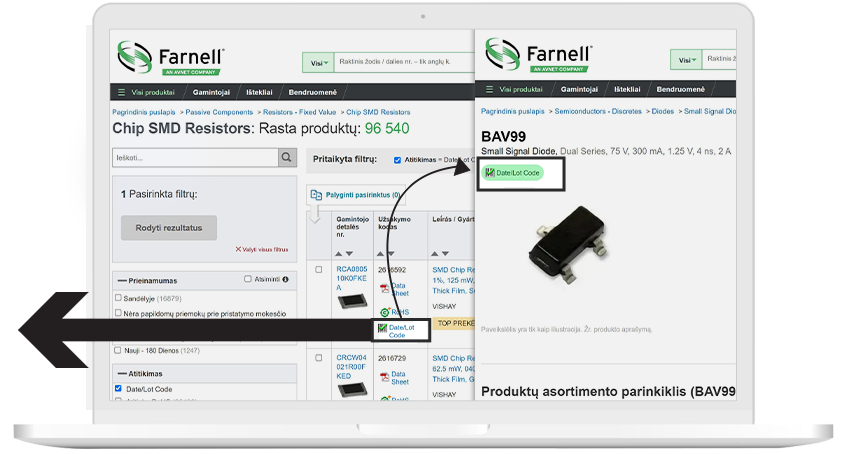Screen dimensions: 850x454
Task: Open the PDF Data Sheet icon for RCA0805
Action: click(384, 290)
